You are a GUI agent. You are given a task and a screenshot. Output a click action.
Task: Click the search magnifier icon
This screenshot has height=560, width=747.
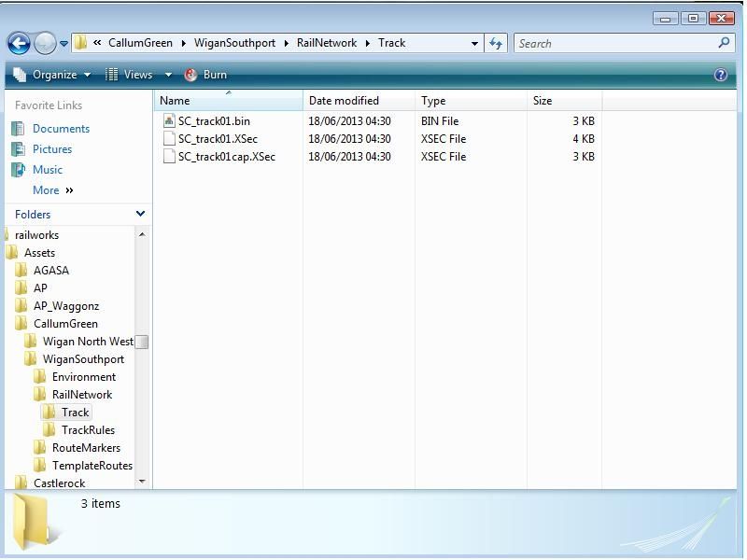click(x=724, y=43)
